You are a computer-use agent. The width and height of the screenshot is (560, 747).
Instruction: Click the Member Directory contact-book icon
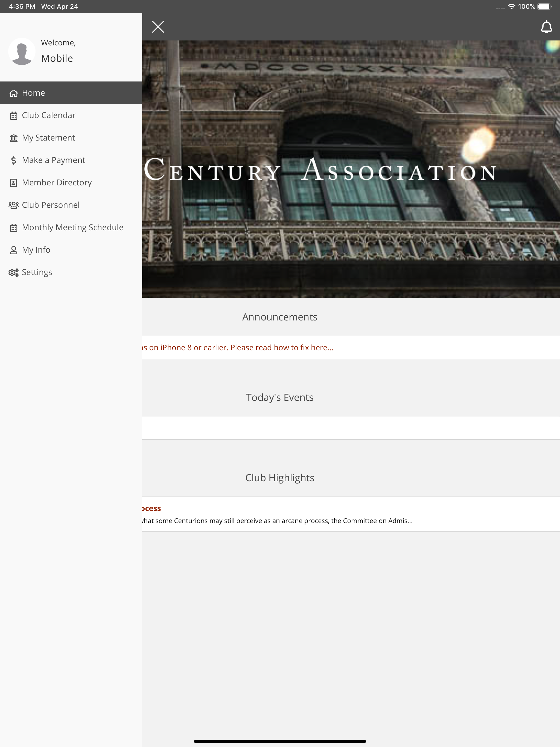pos(13,183)
